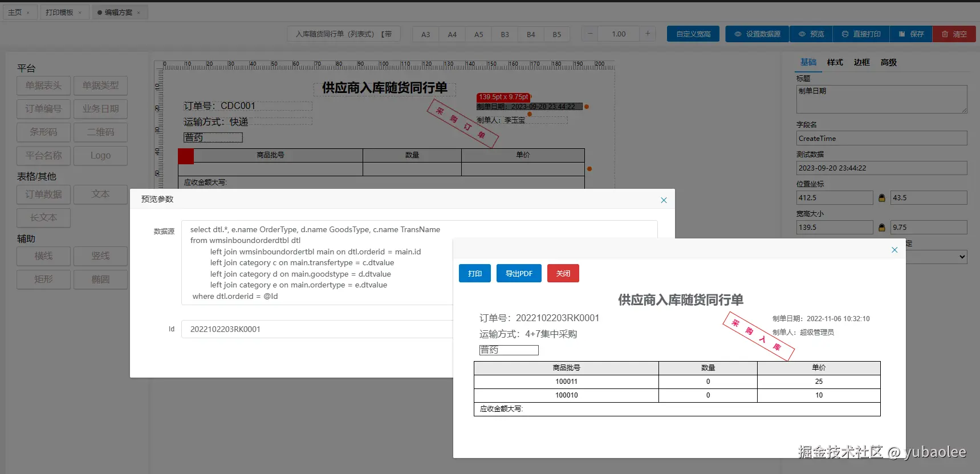980x474 pixels.
Task: Select the A5 paper size
Action: click(478, 34)
